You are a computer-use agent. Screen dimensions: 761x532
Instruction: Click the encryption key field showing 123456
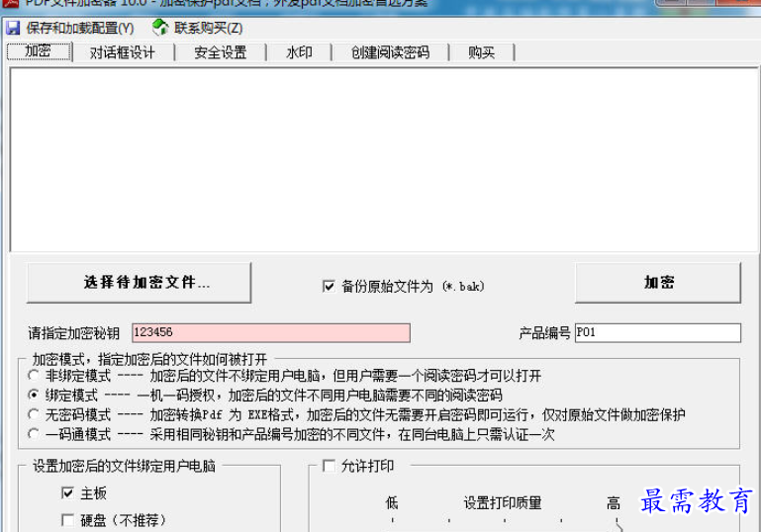pyautogui.click(x=271, y=332)
